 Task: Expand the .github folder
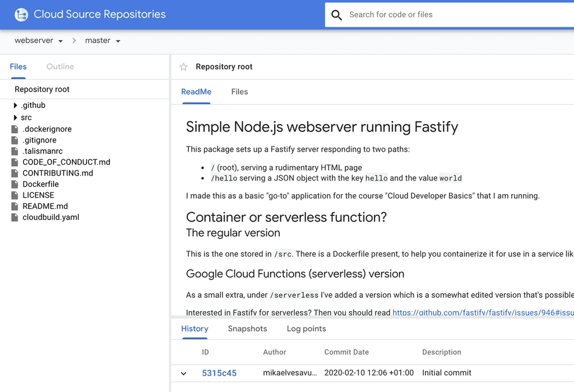[x=14, y=105]
